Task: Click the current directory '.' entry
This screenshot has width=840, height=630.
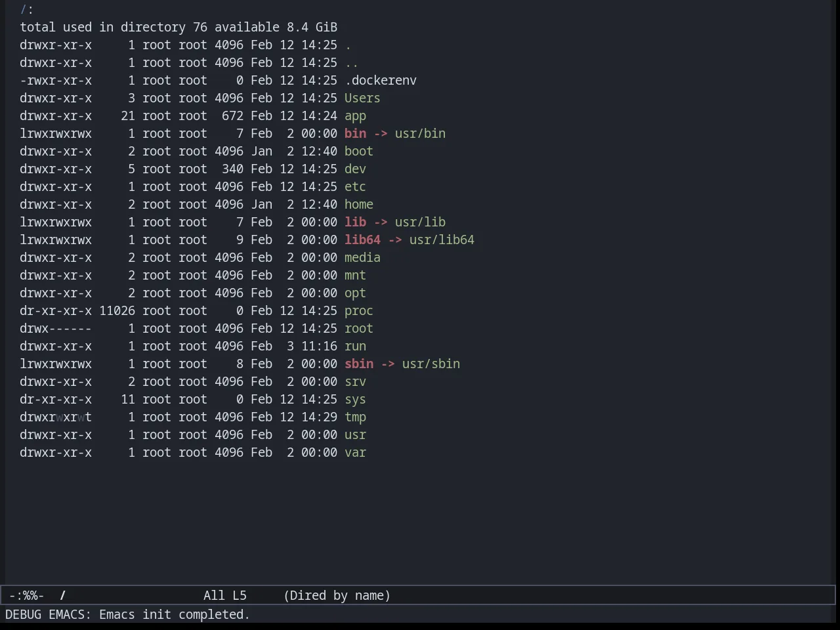Action: (348, 45)
